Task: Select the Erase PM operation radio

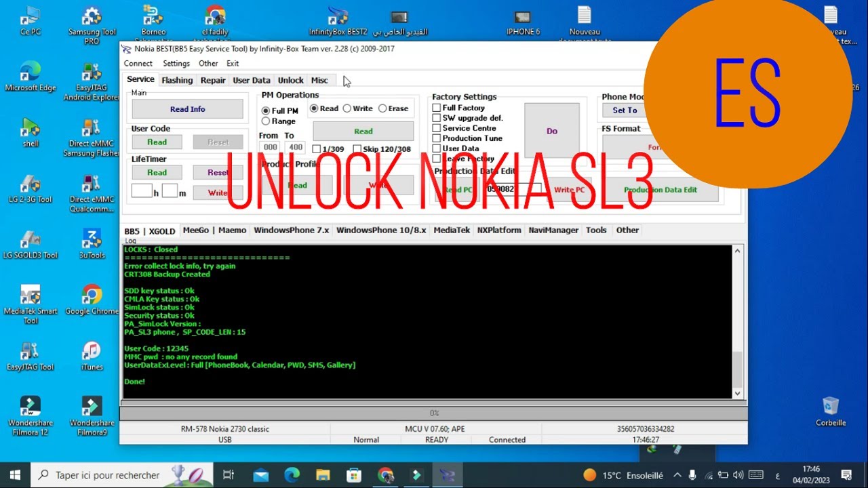Action: 393,108
